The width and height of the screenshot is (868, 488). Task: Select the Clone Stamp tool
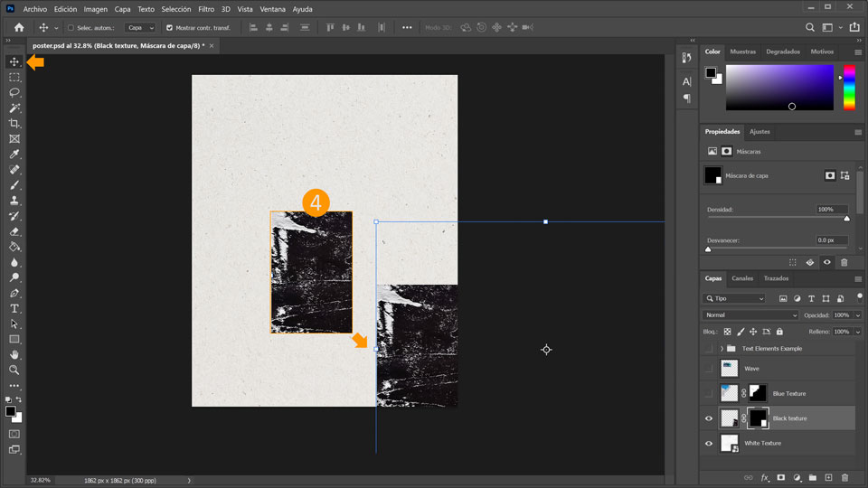14,201
